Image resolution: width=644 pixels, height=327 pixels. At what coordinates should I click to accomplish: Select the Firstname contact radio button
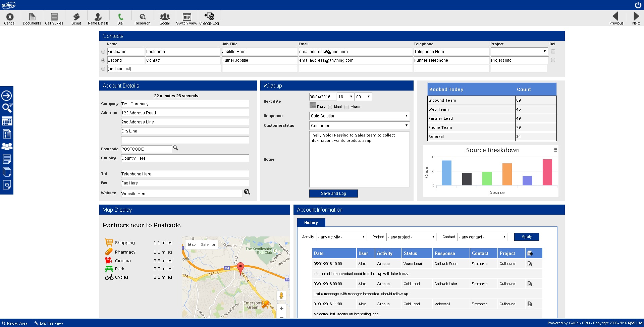103,52
